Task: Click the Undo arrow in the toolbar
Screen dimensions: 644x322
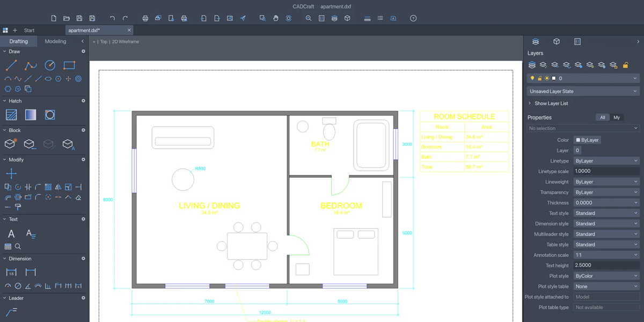Action: [112, 18]
